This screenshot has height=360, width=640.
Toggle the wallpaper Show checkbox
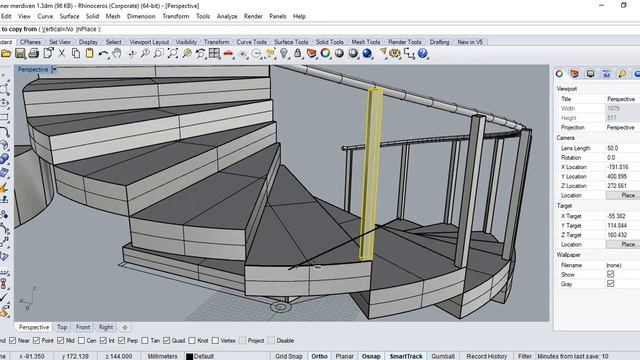[x=611, y=274]
